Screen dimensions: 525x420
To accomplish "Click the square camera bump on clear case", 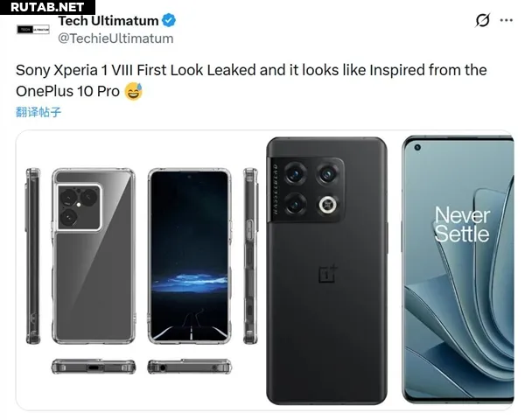I will coord(79,206).
